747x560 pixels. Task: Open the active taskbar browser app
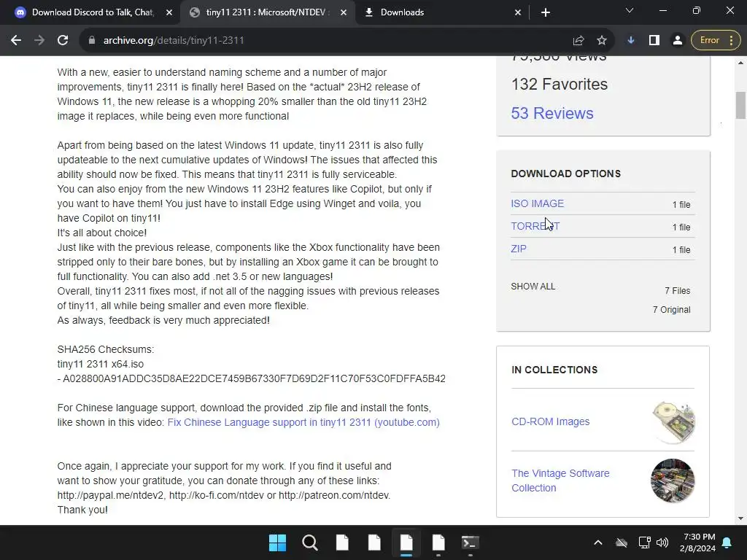(406, 542)
